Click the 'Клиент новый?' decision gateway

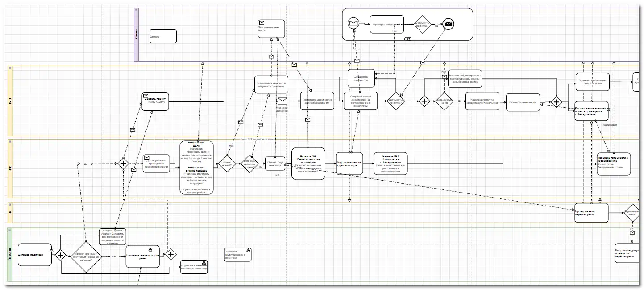(227, 164)
